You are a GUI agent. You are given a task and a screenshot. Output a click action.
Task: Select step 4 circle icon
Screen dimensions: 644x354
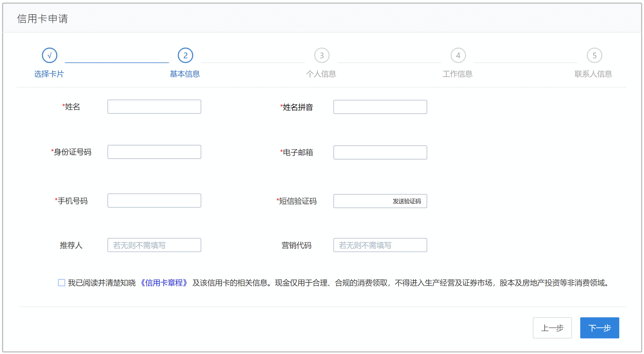coord(458,55)
